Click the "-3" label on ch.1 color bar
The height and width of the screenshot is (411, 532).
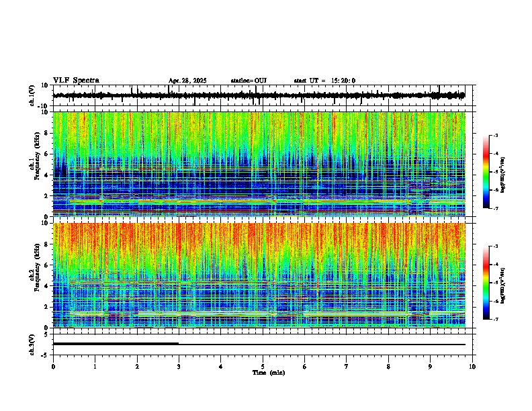[495, 136]
